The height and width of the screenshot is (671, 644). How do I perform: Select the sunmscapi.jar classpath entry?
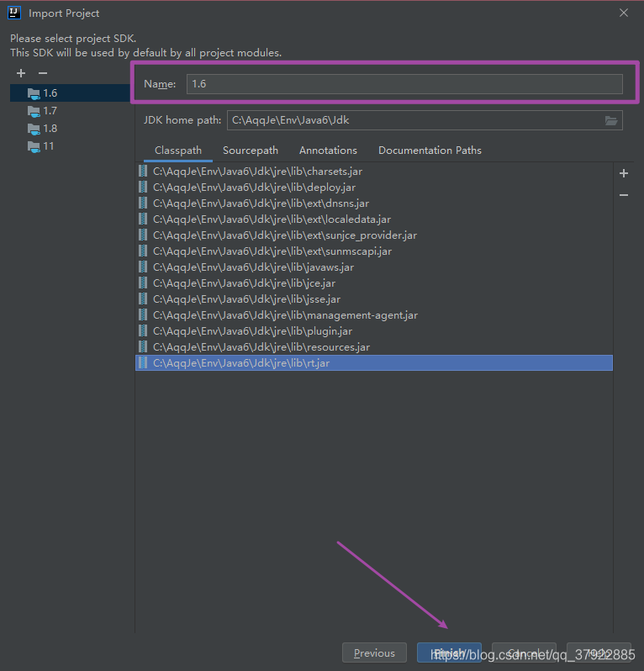[x=374, y=251]
